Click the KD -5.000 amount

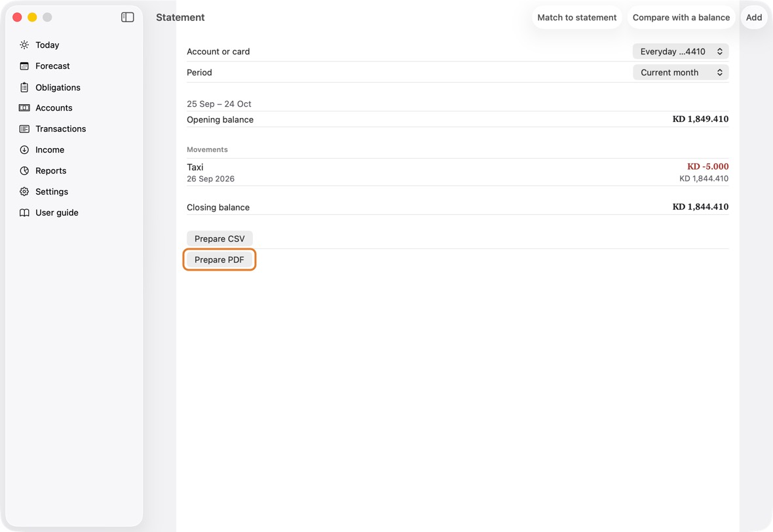(x=707, y=166)
